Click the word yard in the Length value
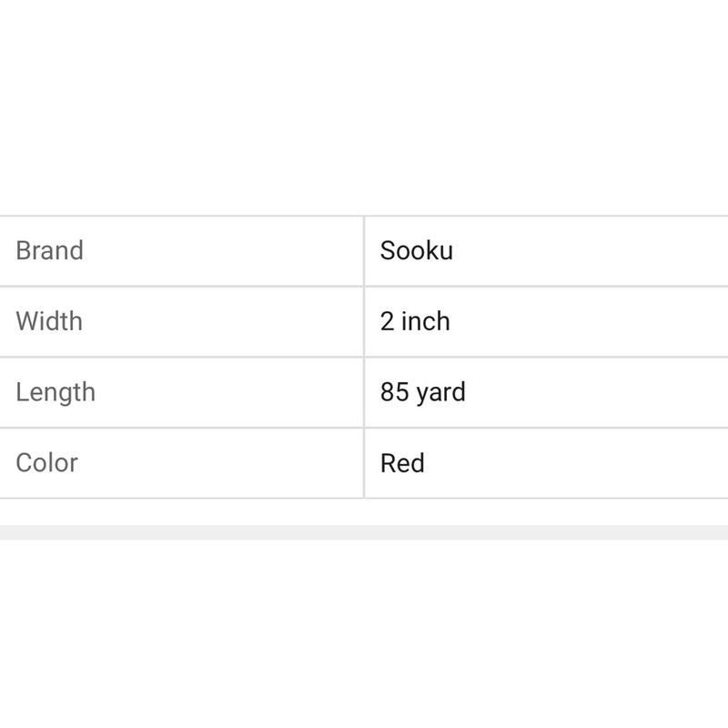728x728 pixels. [440, 393]
